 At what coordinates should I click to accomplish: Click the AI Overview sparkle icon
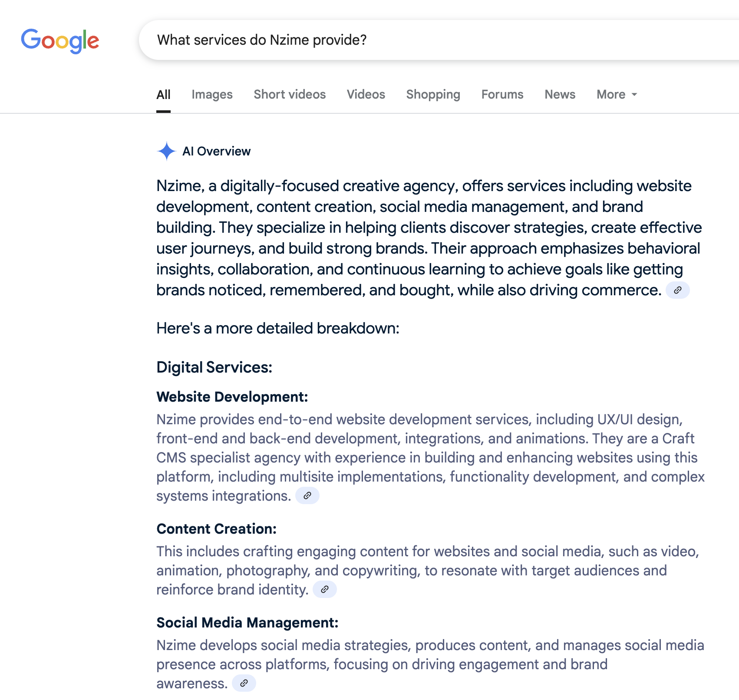(166, 151)
